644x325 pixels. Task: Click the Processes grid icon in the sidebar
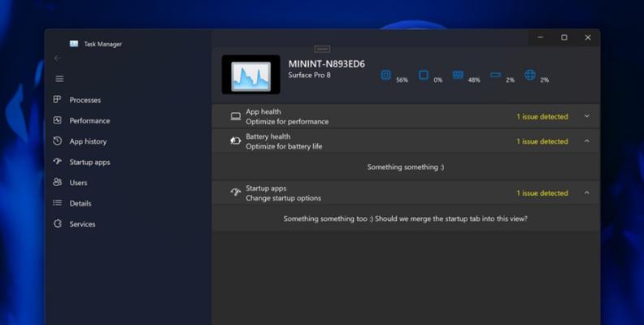tap(57, 99)
